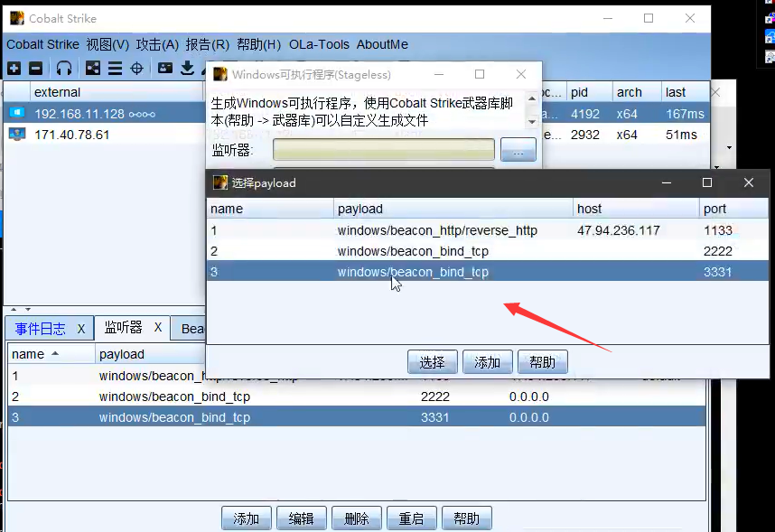Show targets view crosshair icon

coord(136,68)
